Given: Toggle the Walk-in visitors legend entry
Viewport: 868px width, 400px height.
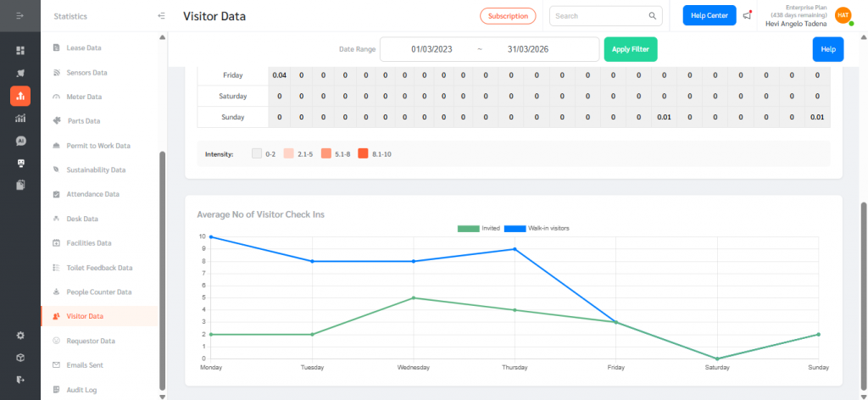Looking at the screenshot, I should coord(537,228).
